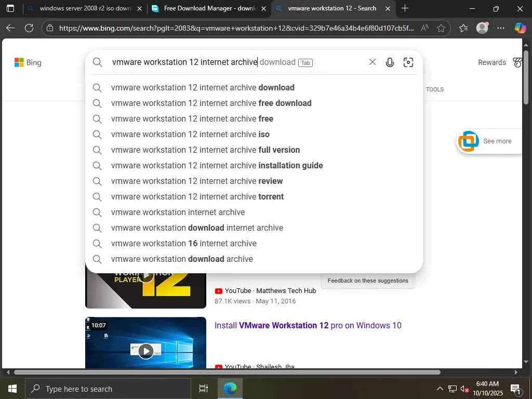This screenshot has height=399, width=532.
Task: Click inside the Bing search input
Action: pos(237,62)
